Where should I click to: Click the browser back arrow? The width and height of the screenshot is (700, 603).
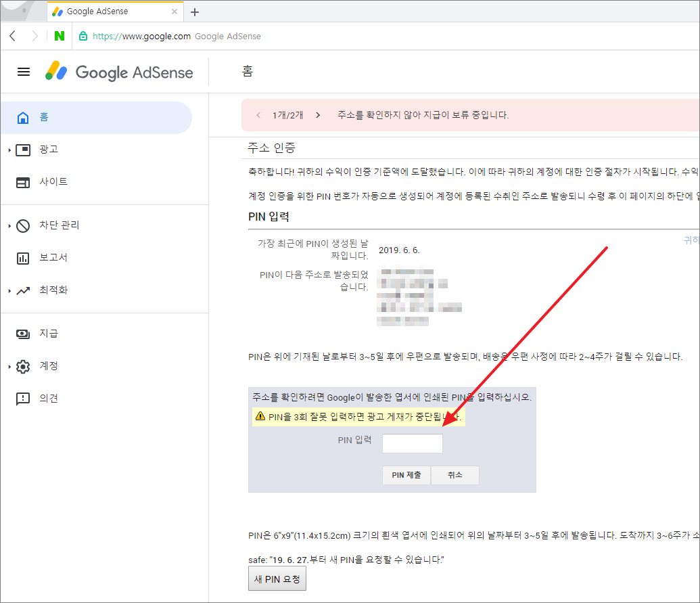pyautogui.click(x=12, y=36)
